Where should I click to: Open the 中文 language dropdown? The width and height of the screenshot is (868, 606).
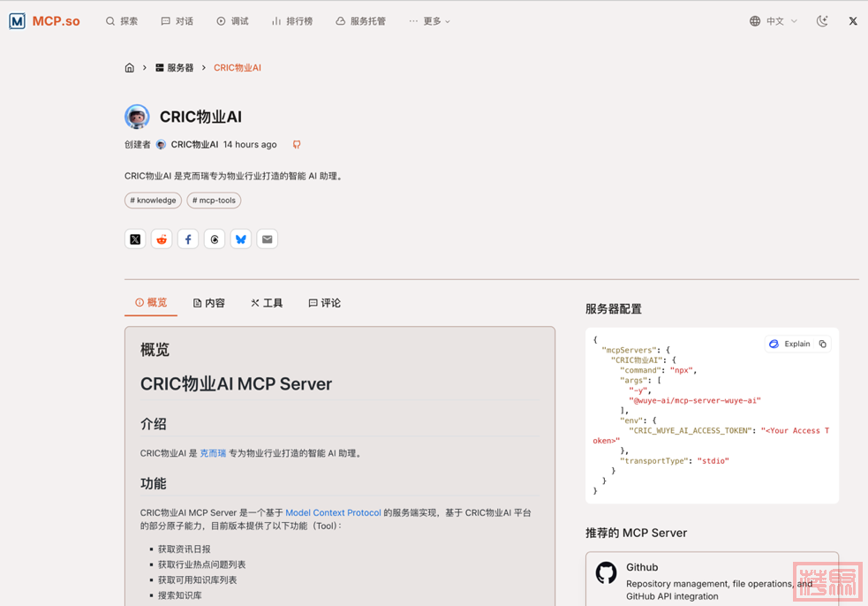(774, 21)
